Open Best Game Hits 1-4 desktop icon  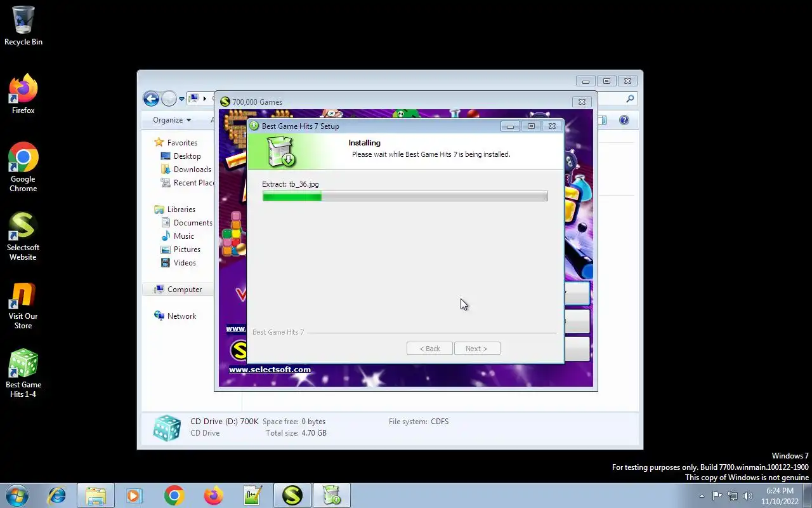point(23,373)
